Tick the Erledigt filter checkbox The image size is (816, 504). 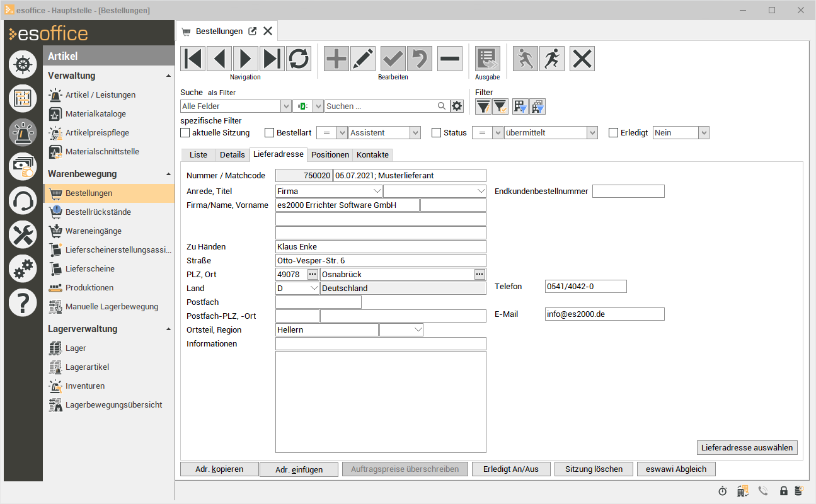(x=614, y=133)
